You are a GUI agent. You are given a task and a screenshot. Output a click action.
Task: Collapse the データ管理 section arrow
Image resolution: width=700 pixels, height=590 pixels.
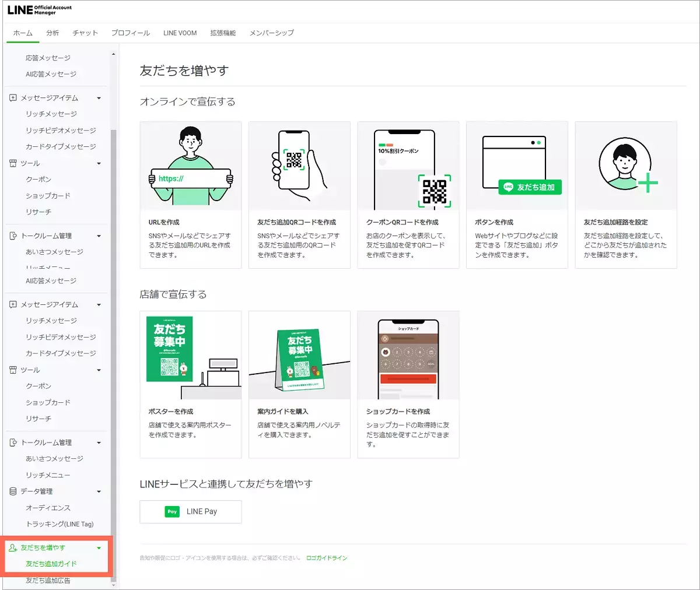tap(99, 491)
